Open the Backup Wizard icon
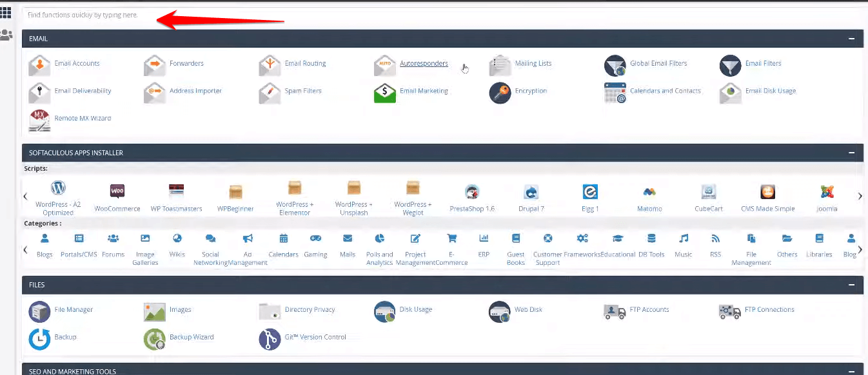 pos(155,339)
